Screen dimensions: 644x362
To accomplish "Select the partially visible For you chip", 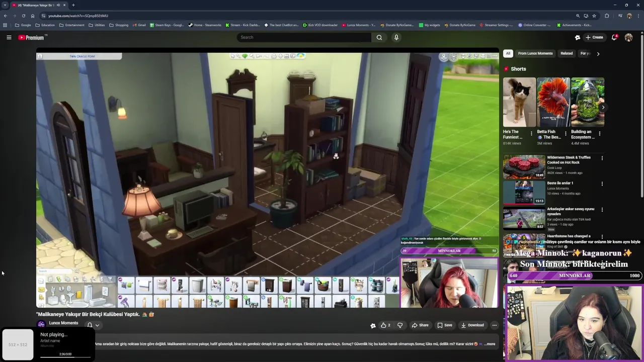I will [585, 53].
